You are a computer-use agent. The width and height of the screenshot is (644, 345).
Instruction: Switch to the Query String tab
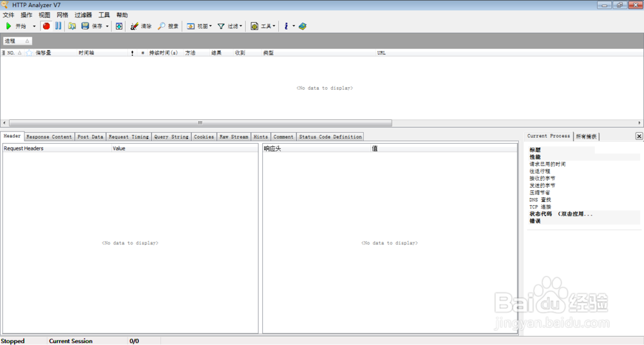(x=171, y=137)
